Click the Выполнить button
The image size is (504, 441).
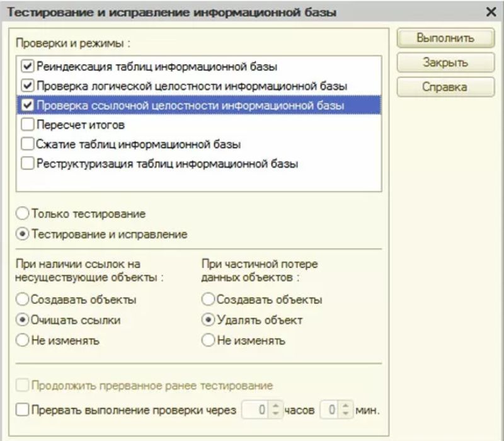(445, 38)
